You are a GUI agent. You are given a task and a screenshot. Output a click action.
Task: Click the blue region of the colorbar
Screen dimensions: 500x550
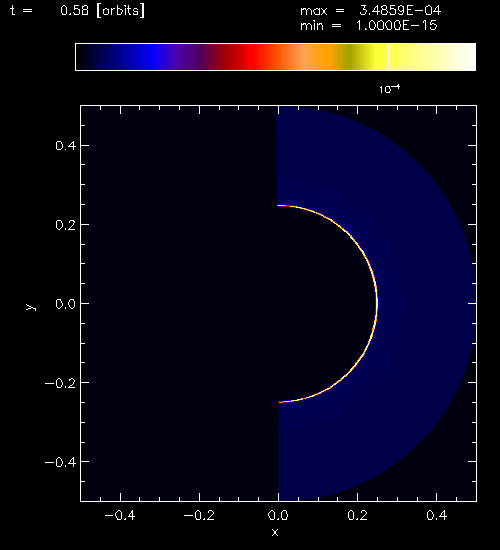151,57
